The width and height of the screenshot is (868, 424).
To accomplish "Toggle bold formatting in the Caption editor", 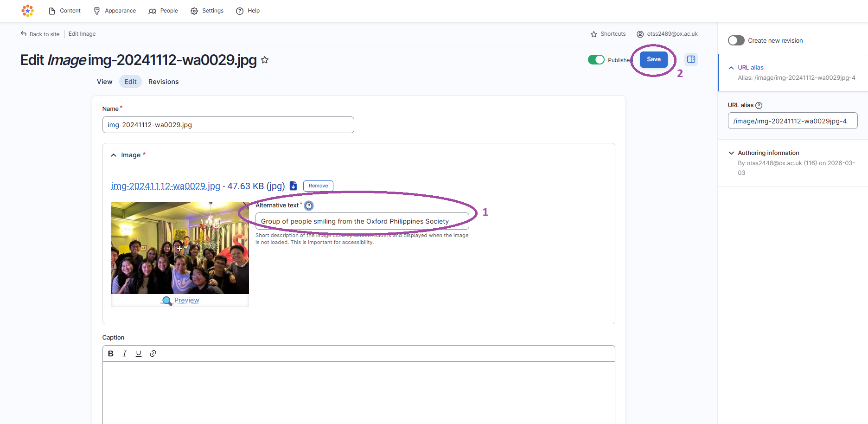I will [110, 353].
